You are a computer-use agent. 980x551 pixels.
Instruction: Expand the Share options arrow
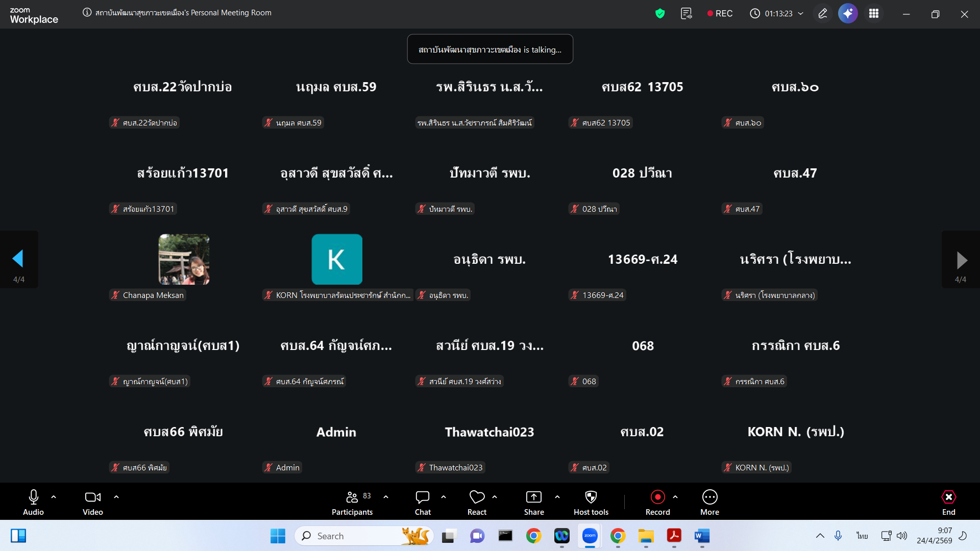coord(557,497)
